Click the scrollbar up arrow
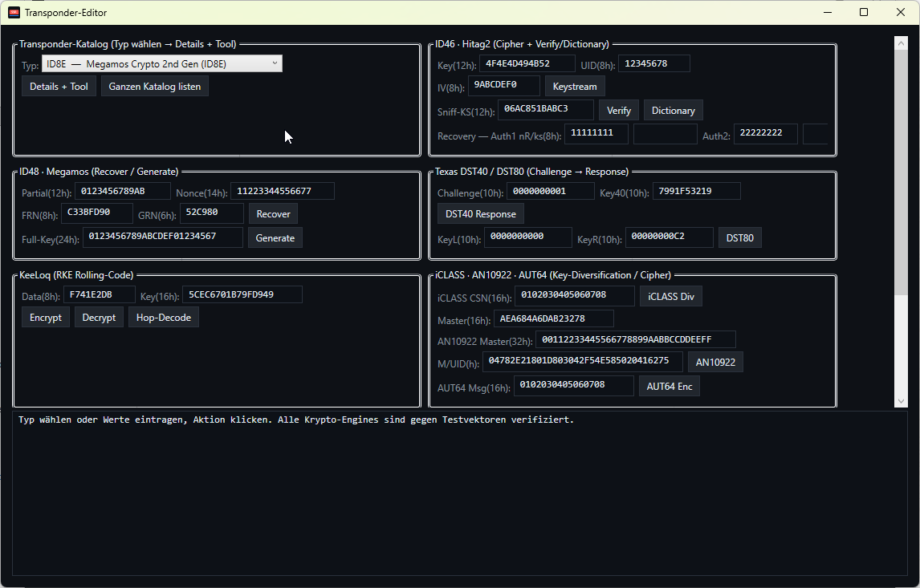The height and width of the screenshot is (588, 920). tap(901, 43)
